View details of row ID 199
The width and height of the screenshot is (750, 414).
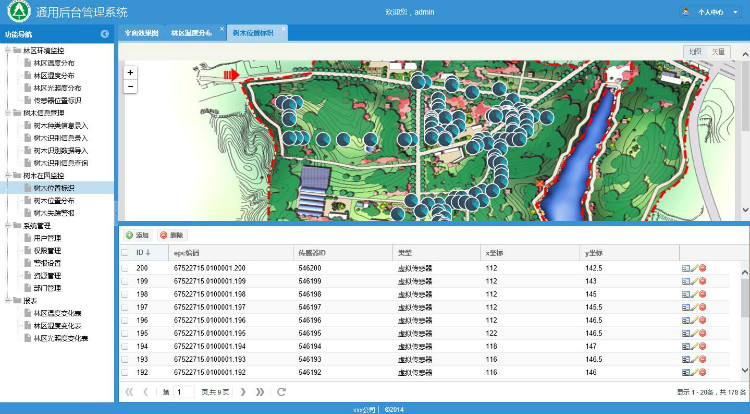[x=685, y=281]
